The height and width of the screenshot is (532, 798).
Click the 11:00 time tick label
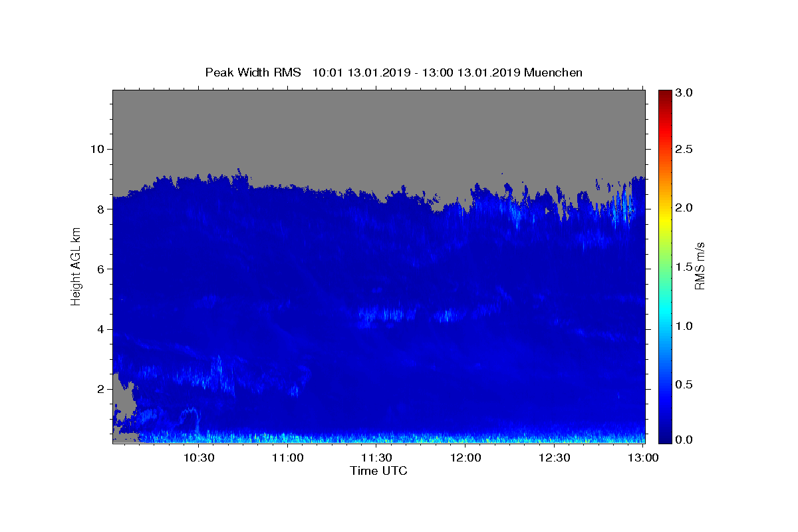tap(288, 458)
